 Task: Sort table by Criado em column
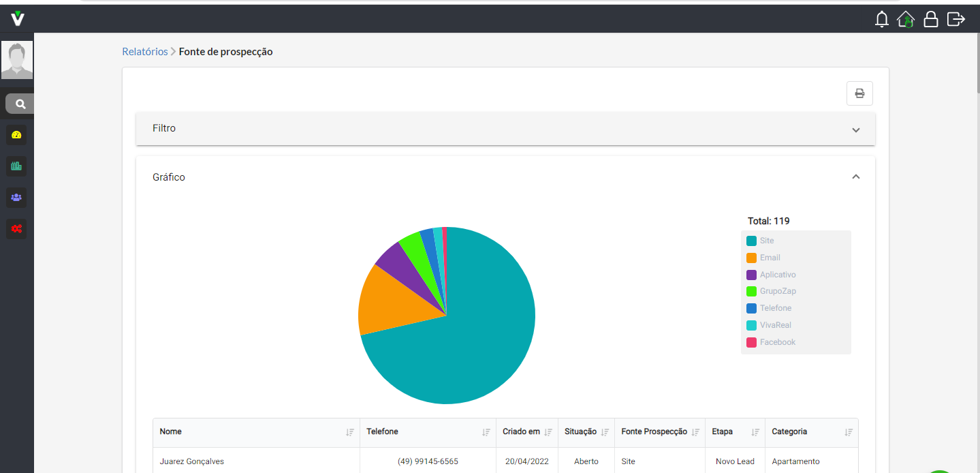pyautogui.click(x=548, y=432)
